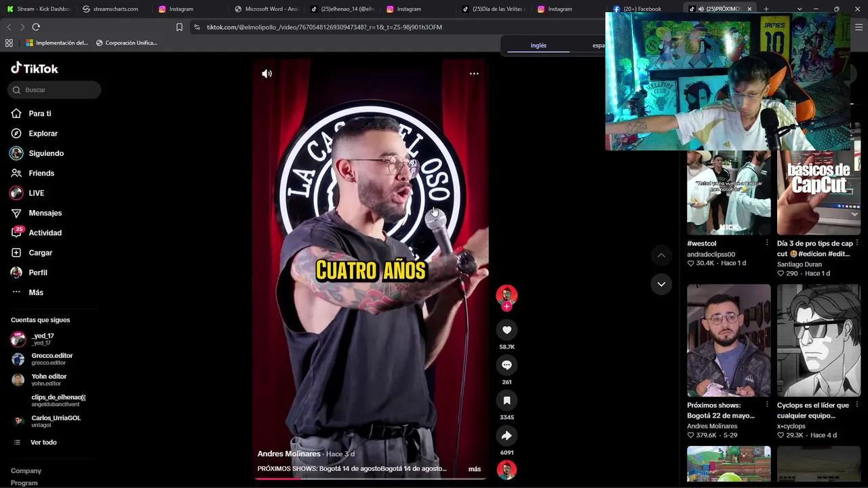Open andradeclipss00 profile link
Viewport: 868px width, 488px height.
click(x=711, y=255)
